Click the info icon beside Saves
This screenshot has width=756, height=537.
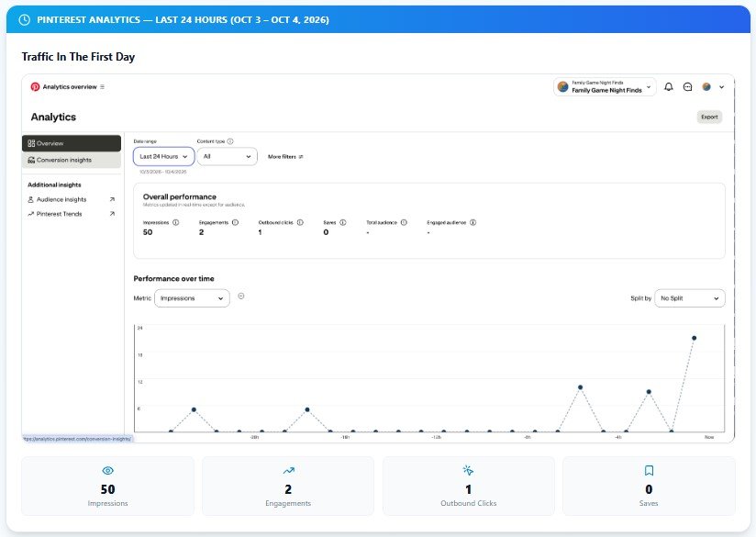(343, 222)
